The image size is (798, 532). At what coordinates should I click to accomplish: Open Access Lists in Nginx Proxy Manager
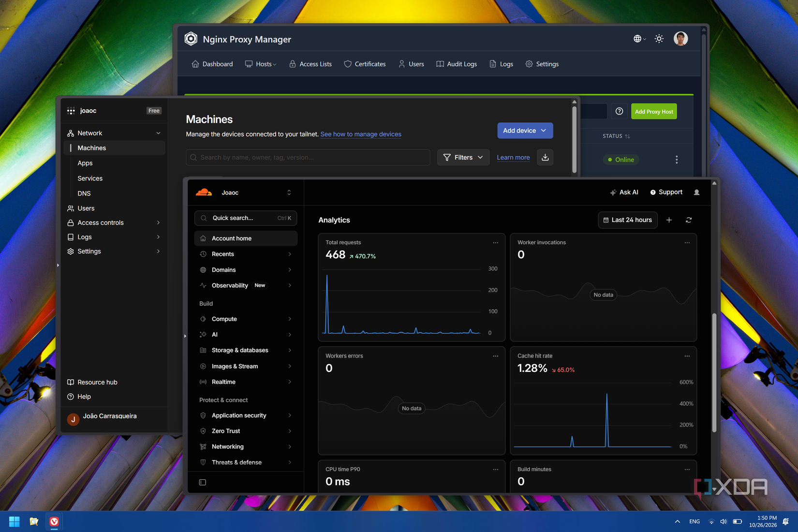point(310,64)
